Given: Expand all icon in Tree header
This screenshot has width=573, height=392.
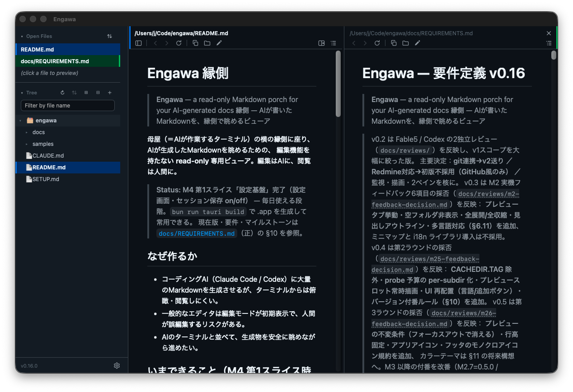Looking at the screenshot, I should coord(86,93).
